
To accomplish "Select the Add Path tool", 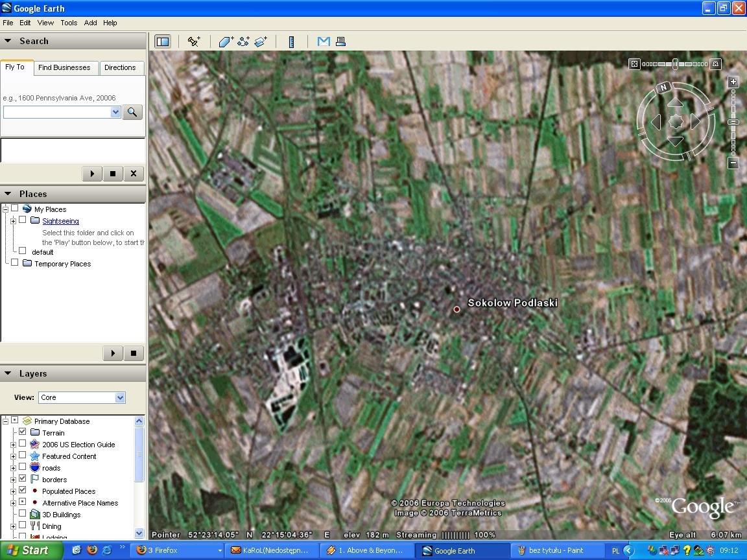I will pos(244,41).
